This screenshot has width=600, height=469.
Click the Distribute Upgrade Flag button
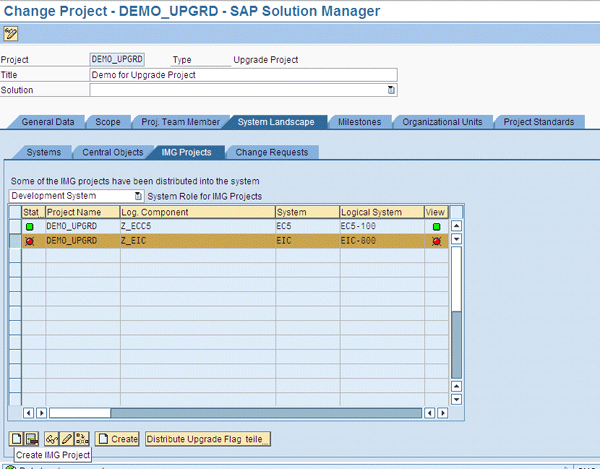(208, 439)
